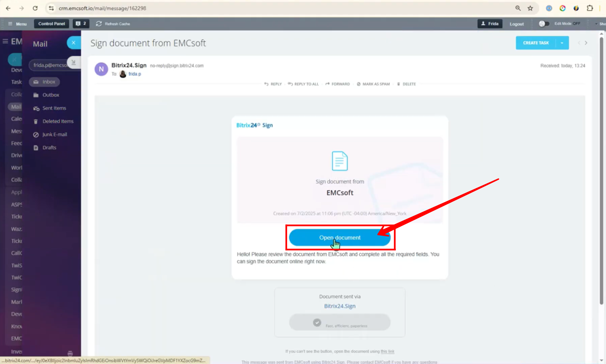The image size is (606, 364).
Task: Open the Extensions puzzle icon
Action: (x=590, y=8)
